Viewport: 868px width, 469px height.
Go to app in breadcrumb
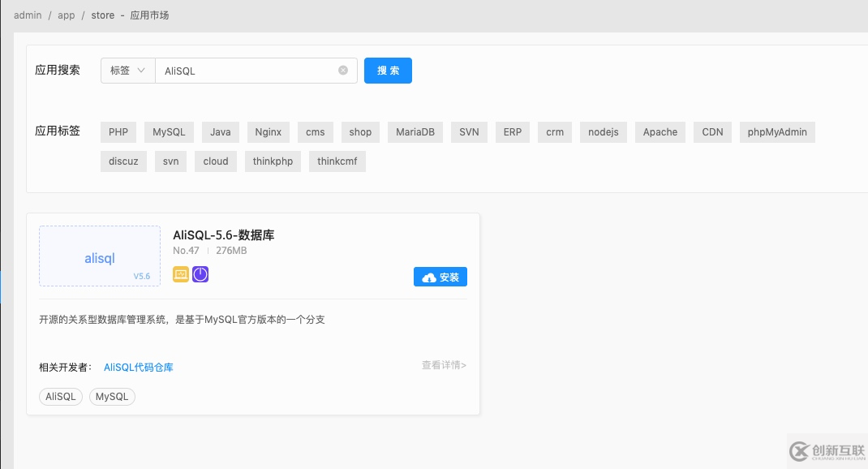coord(67,15)
